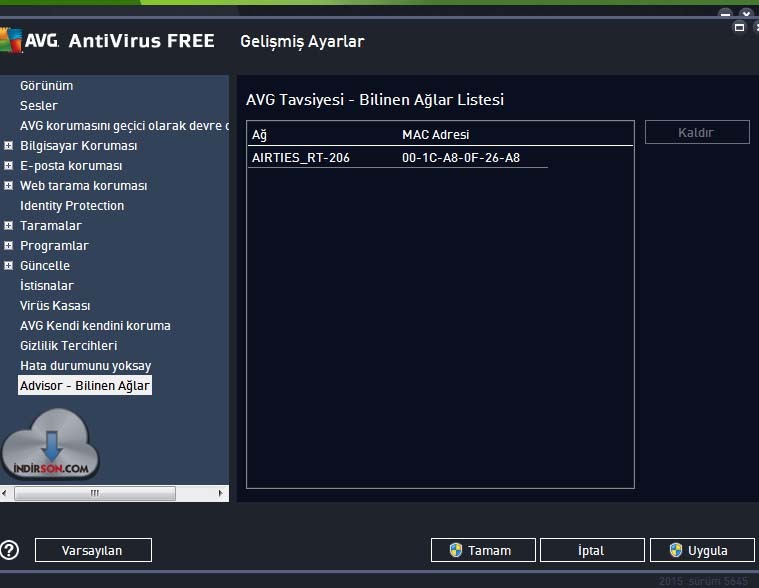This screenshot has height=588, width=759.
Task: Confirm with the Tamam button
Action: (x=483, y=550)
